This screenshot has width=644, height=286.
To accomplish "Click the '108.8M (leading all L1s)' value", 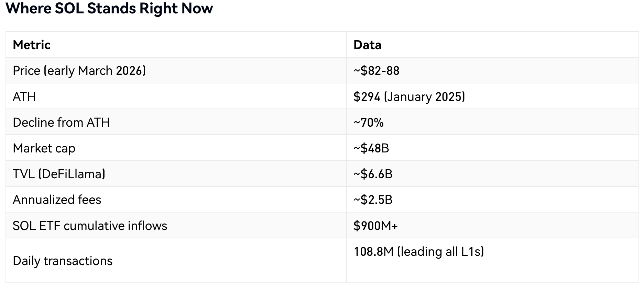I will (x=418, y=252).
